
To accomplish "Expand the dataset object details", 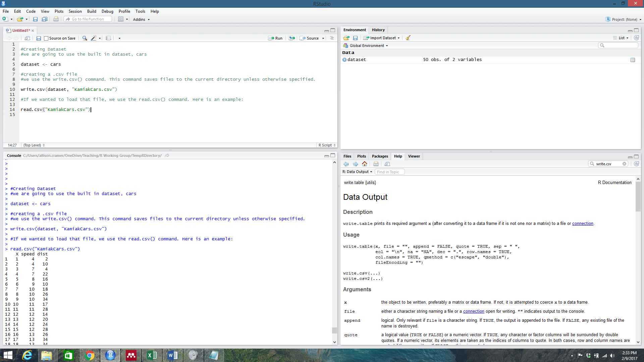I will click(344, 60).
